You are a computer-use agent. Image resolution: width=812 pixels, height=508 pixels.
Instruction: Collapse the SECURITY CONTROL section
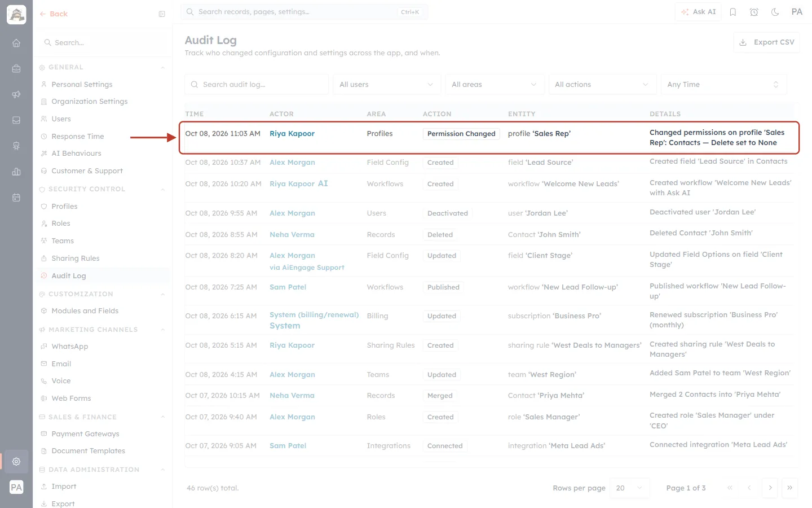163,189
